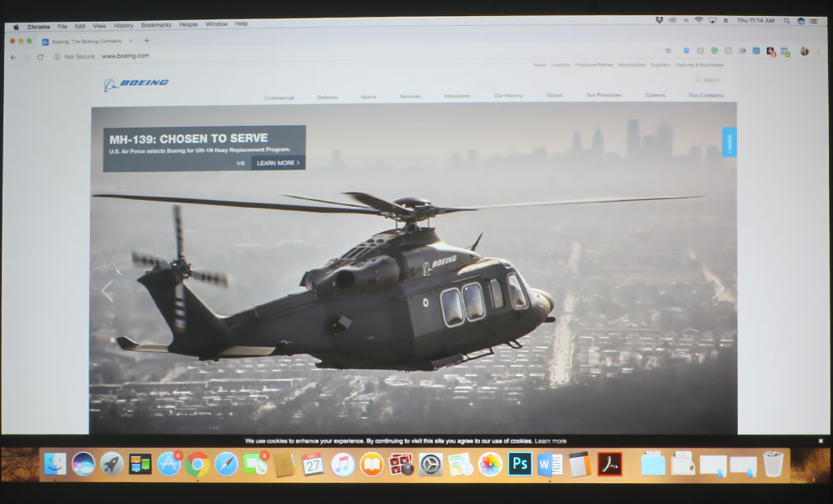Screen dimensions: 833x504
Task: Open Calendar from the Dock
Action: [x=313, y=465]
